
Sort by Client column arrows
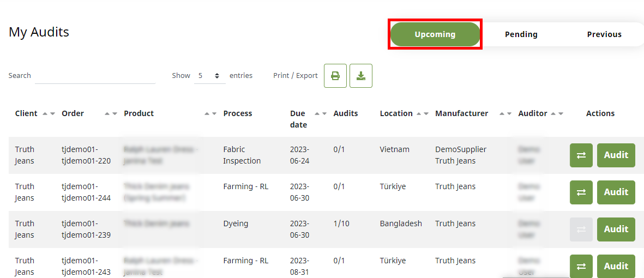point(49,113)
